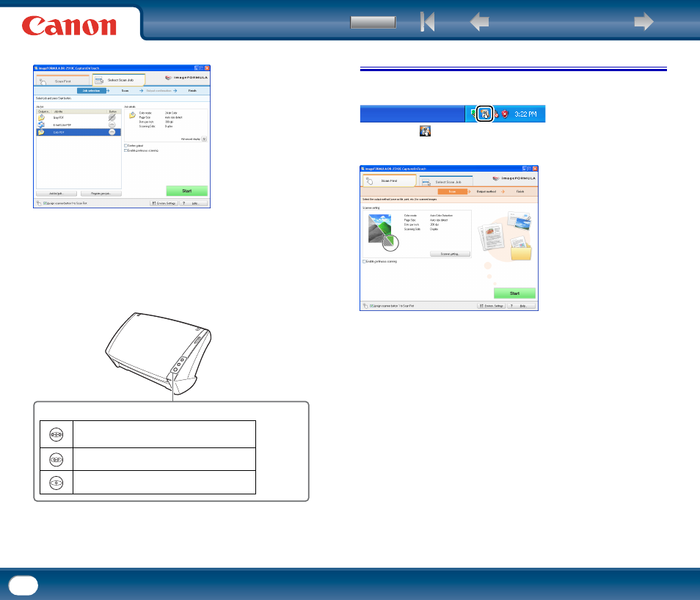Click the folder icon in the Job details panel
700x600 pixels.
coord(132,116)
